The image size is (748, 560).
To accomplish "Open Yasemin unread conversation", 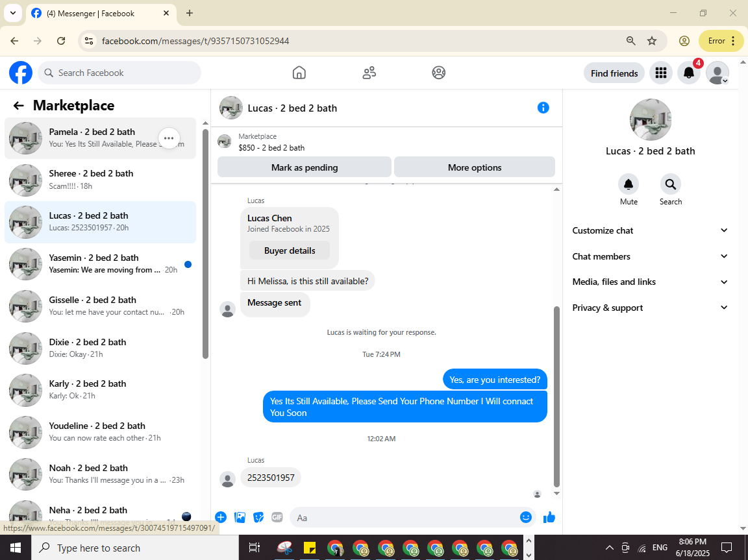I will 100,264.
